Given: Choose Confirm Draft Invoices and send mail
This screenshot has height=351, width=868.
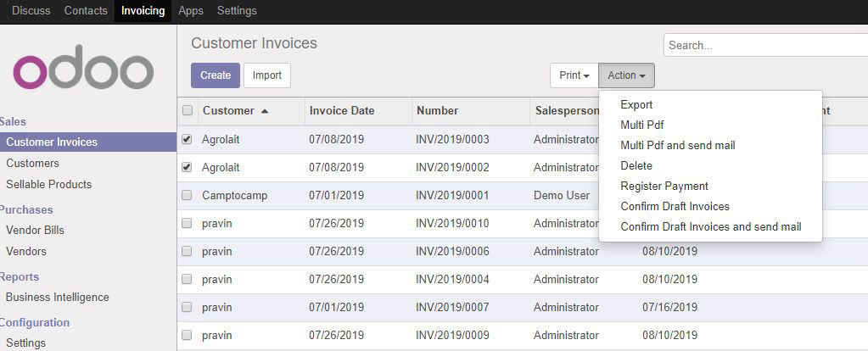Looking at the screenshot, I should pos(711,226).
